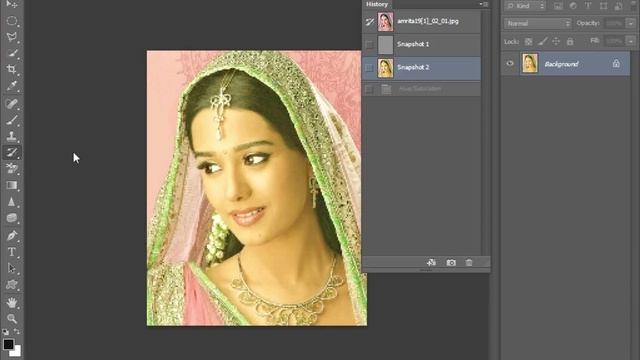Screen dimensions: 640x360
Task: Select the Sponge tool
Action: (x=12, y=218)
